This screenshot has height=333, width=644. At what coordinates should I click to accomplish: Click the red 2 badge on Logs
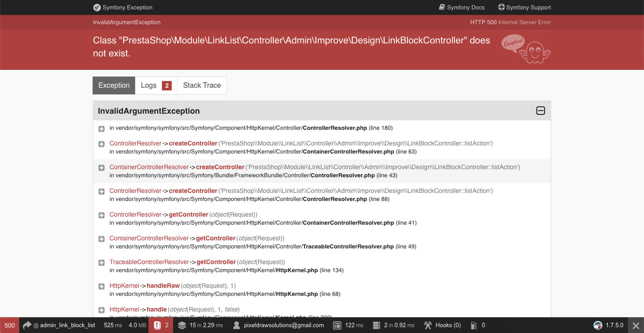(x=167, y=85)
